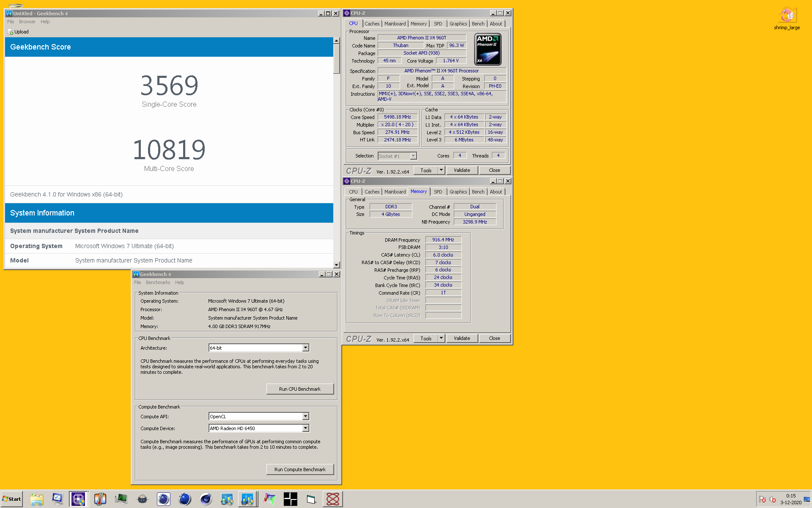Click the blue sphere icon left of Cinebench
Screen dimensions: 812x508
tap(184, 500)
